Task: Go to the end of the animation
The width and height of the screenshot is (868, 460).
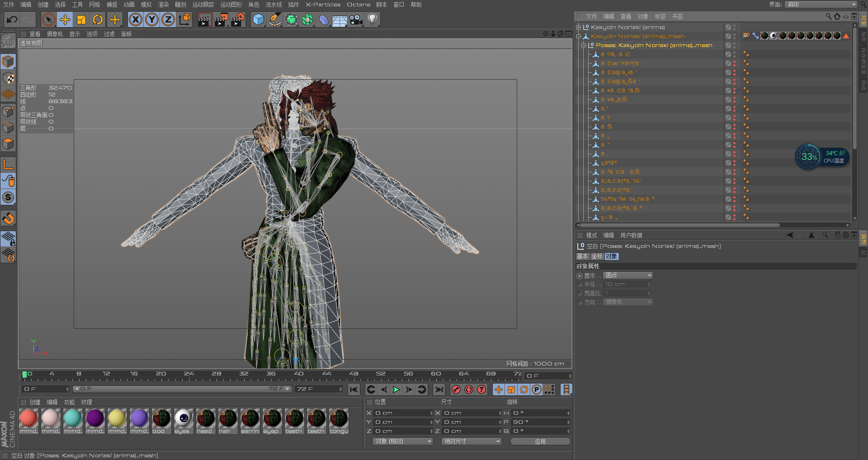Action: (439, 389)
